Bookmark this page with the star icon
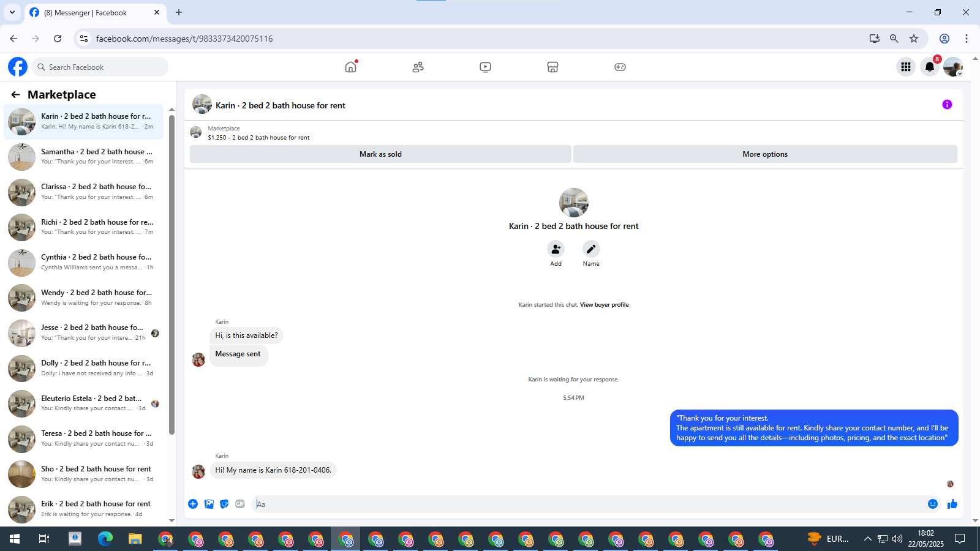The width and height of the screenshot is (980, 551). pyautogui.click(x=914, y=39)
